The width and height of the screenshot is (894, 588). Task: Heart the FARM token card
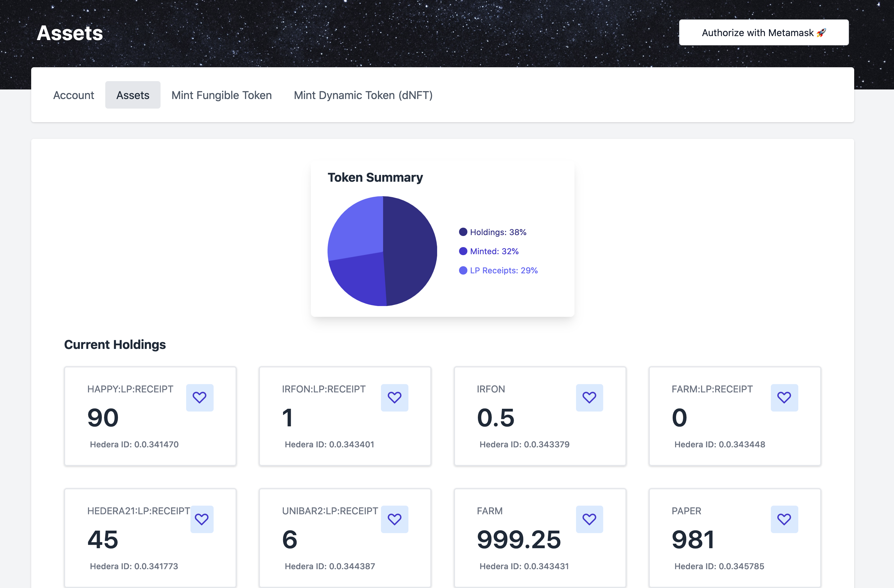pyautogui.click(x=589, y=519)
